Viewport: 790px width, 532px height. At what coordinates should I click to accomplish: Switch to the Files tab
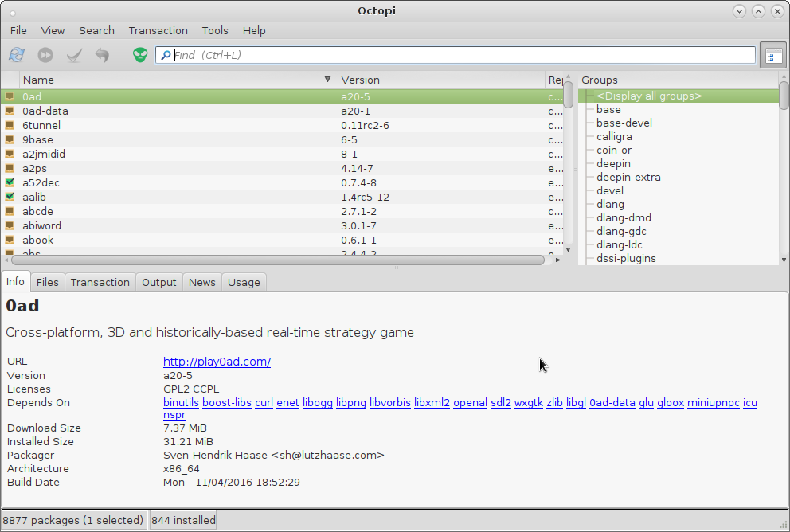point(47,282)
